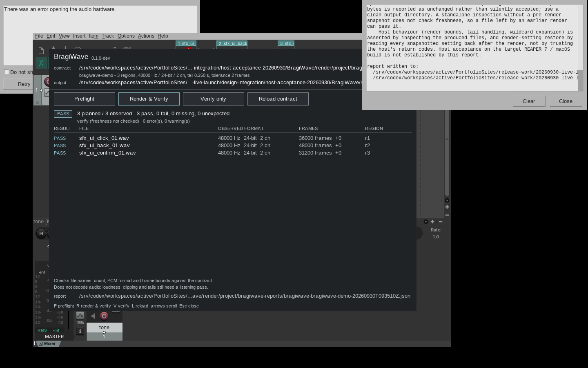Screen dimensions: 588x368
Task: Select region marker '1 sfx_ui_'
Action: (186, 43)
